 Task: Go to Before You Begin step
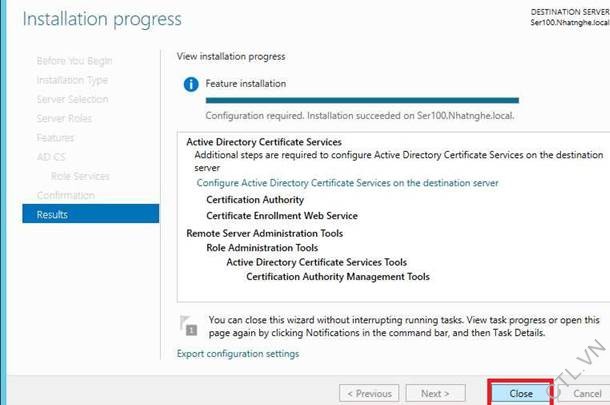(x=72, y=61)
